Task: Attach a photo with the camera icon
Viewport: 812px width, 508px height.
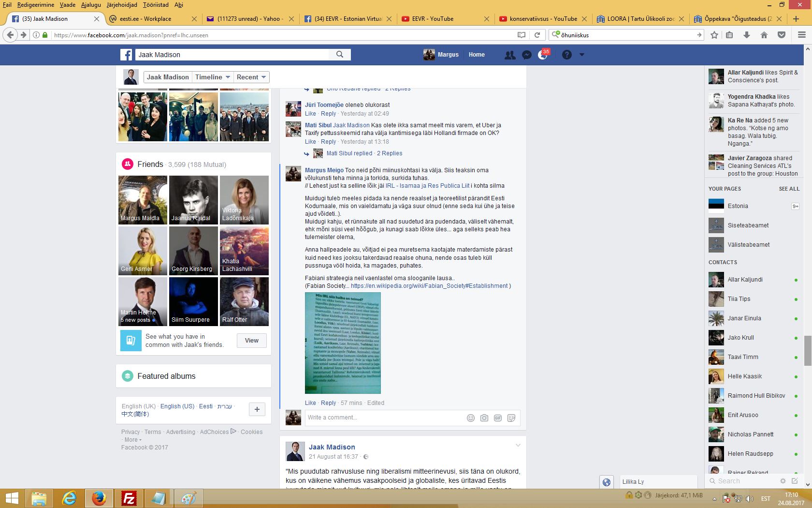Action: click(x=484, y=418)
